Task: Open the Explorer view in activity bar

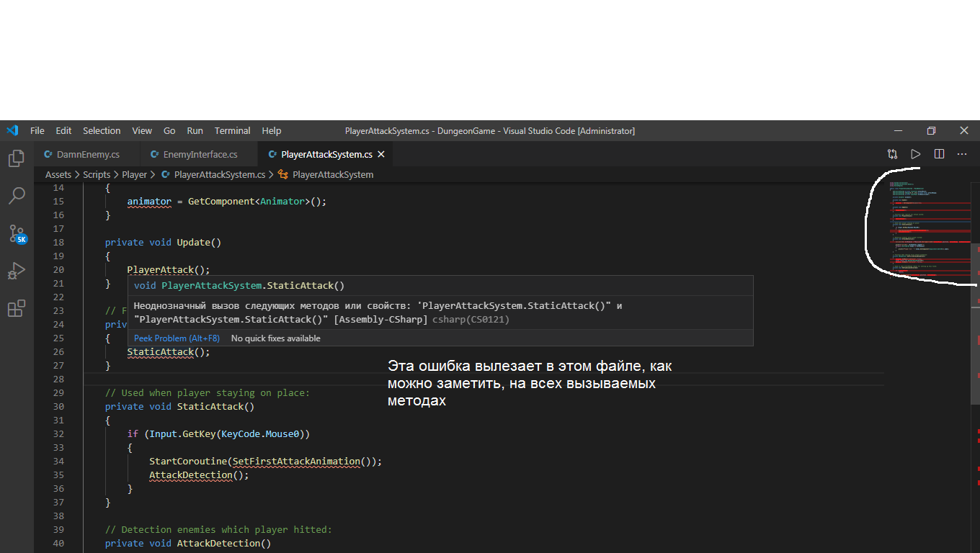Action: [17, 158]
